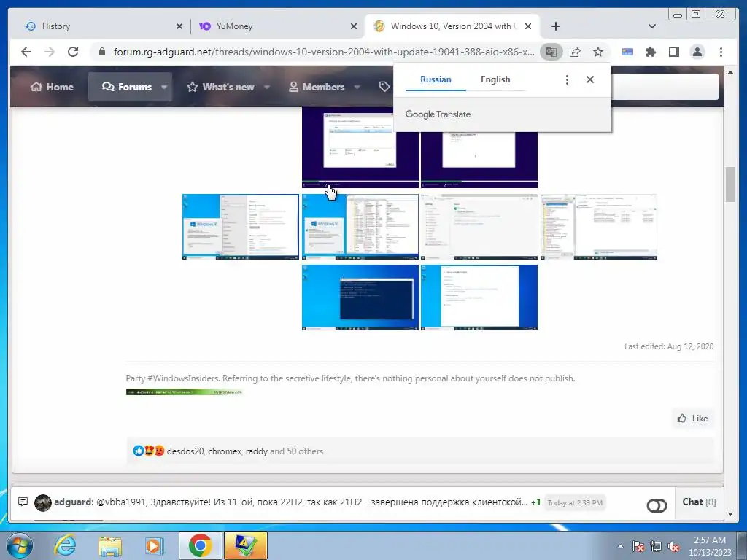Screen dimensions: 747x560
Task: Close the History tab
Action: pyautogui.click(x=179, y=26)
